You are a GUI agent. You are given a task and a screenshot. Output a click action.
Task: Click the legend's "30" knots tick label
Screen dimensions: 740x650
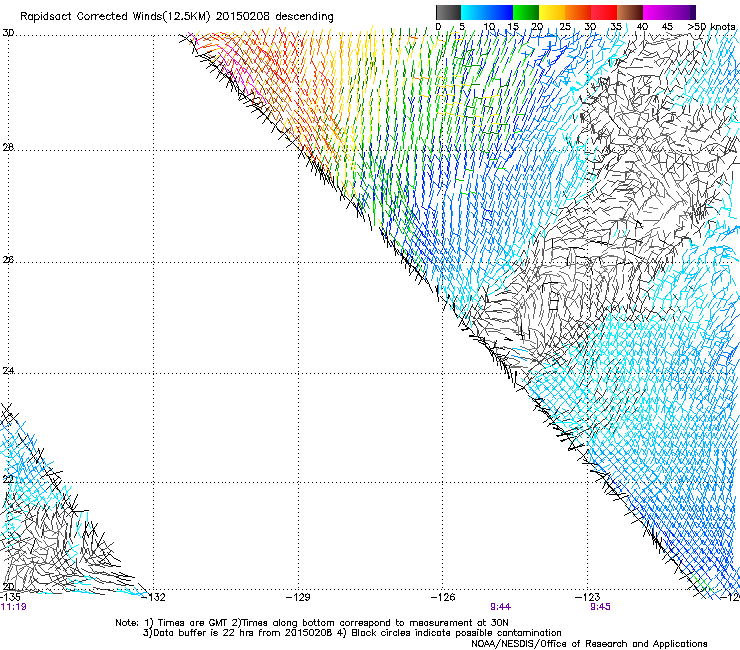coord(590,27)
